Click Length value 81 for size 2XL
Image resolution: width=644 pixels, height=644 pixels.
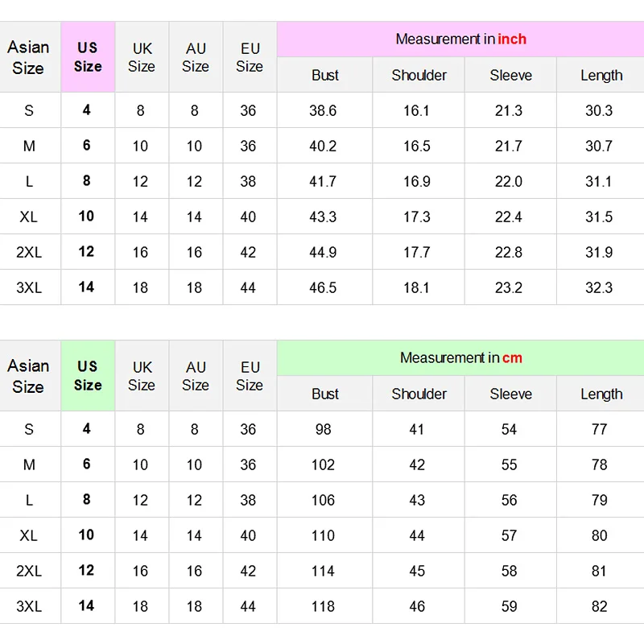(x=599, y=571)
